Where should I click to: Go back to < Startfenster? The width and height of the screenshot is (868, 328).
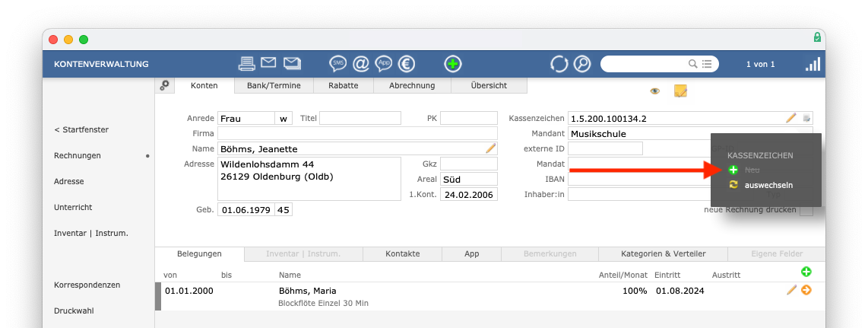81,129
